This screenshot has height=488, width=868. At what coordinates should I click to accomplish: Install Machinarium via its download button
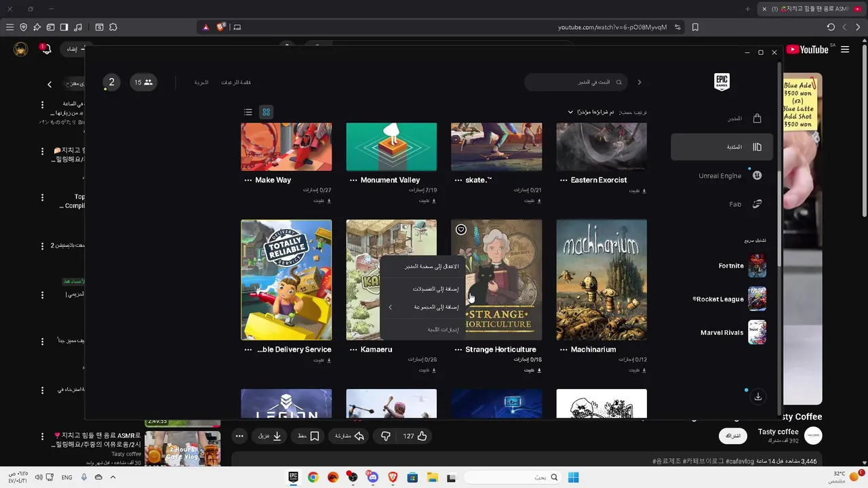[637, 370]
